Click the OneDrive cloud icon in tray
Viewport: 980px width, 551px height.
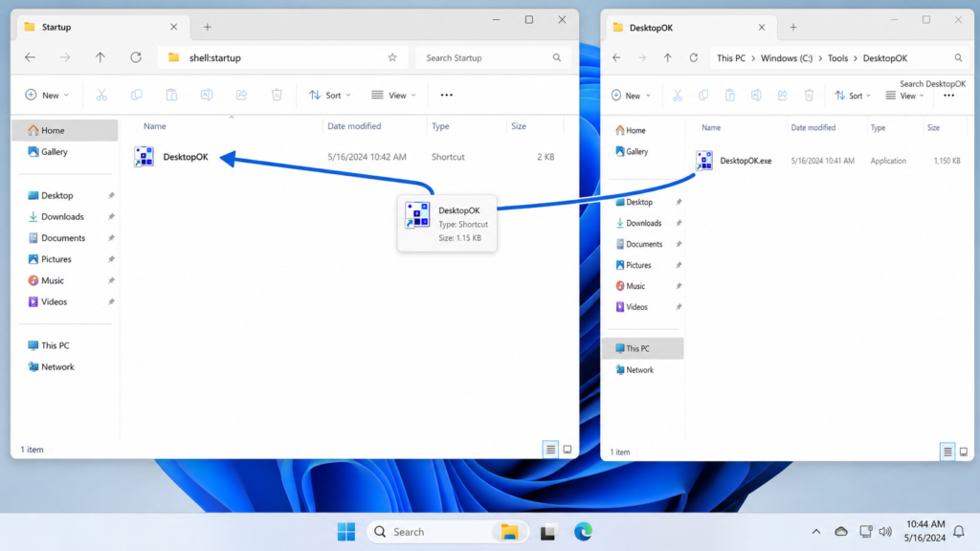[x=841, y=532]
